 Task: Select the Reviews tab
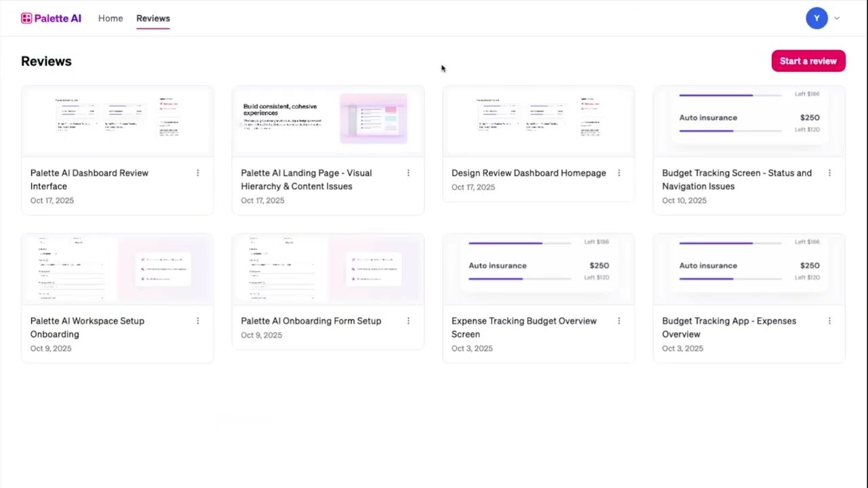pos(153,18)
